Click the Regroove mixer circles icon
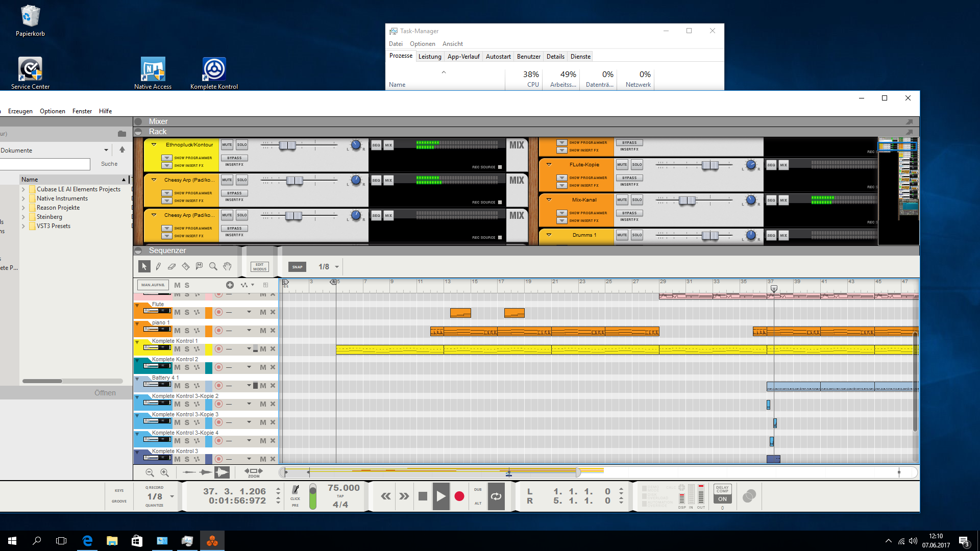The width and height of the screenshot is (980, 551). tap(749, 496)
